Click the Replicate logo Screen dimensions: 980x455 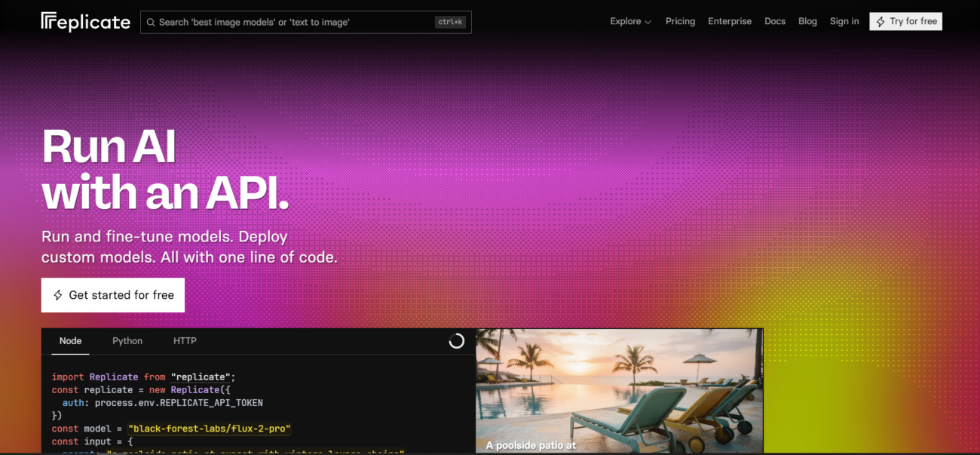(85, 22)
